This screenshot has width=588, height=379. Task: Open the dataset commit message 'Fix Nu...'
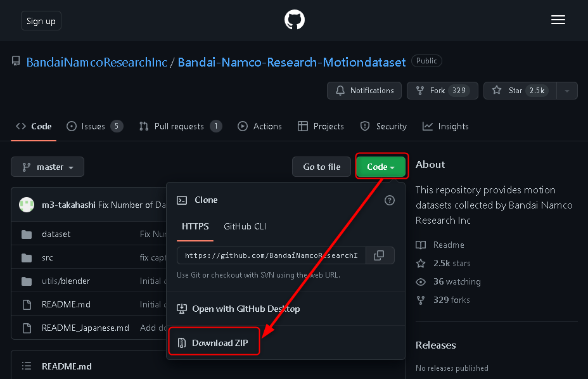tap(153, 234)
